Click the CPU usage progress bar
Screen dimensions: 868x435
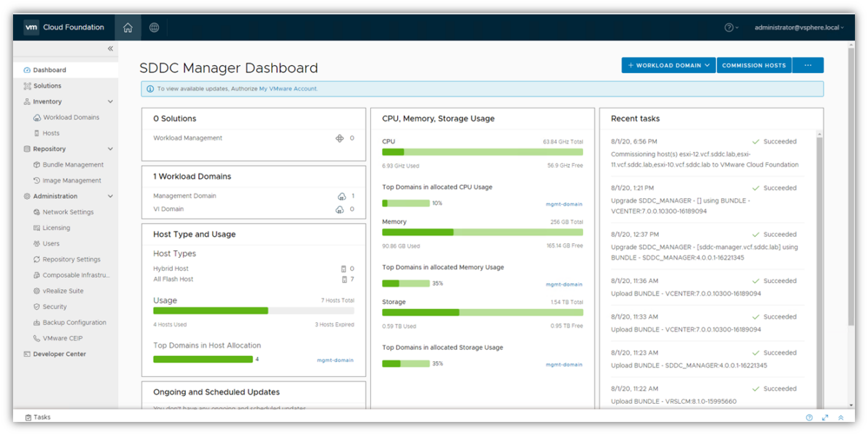pos(482,152)
